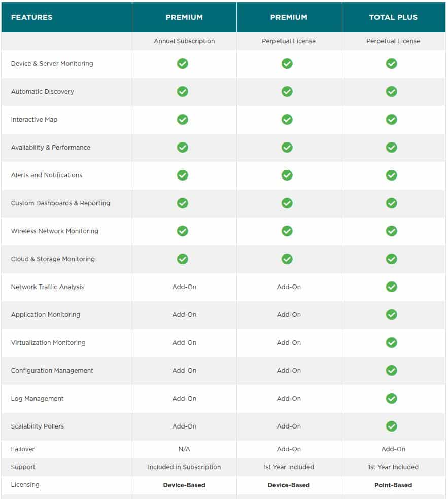Click Failover Add-On in Total Plus column
The height and width of the screenshot is (499, 448).
click(393, 449)
